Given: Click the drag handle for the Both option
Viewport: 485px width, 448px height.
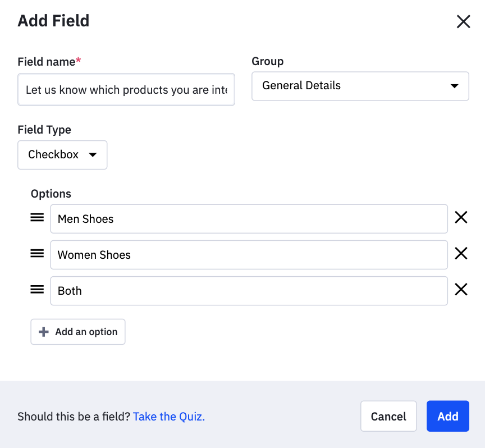Looking at the screenshot, I should point(36,289).
